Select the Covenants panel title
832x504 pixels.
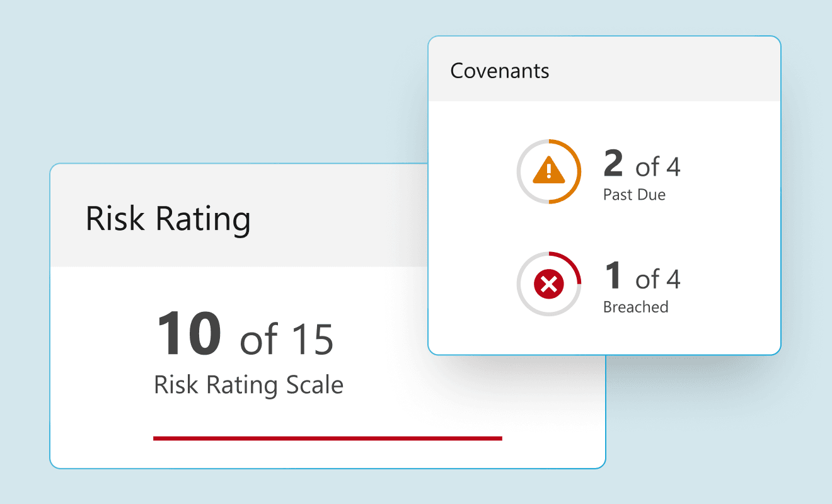[x=500, y=71]
